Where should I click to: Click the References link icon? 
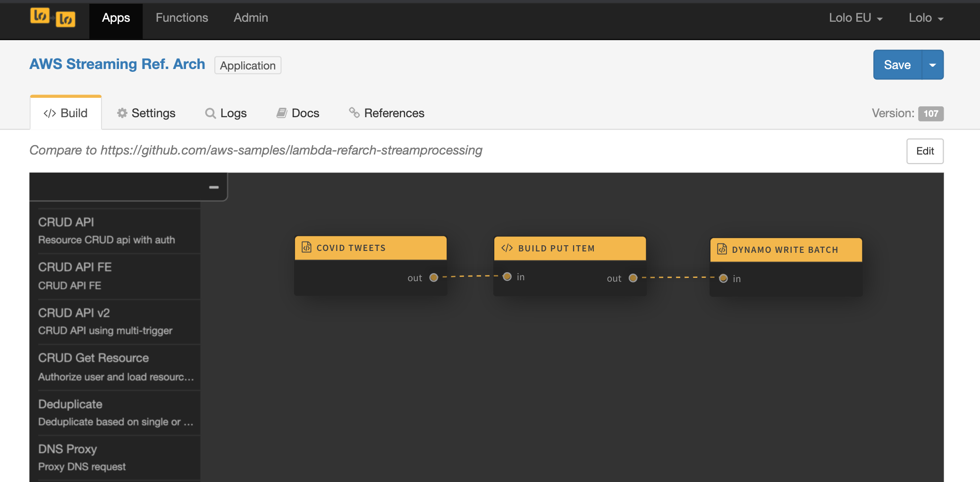coord(354,112)
